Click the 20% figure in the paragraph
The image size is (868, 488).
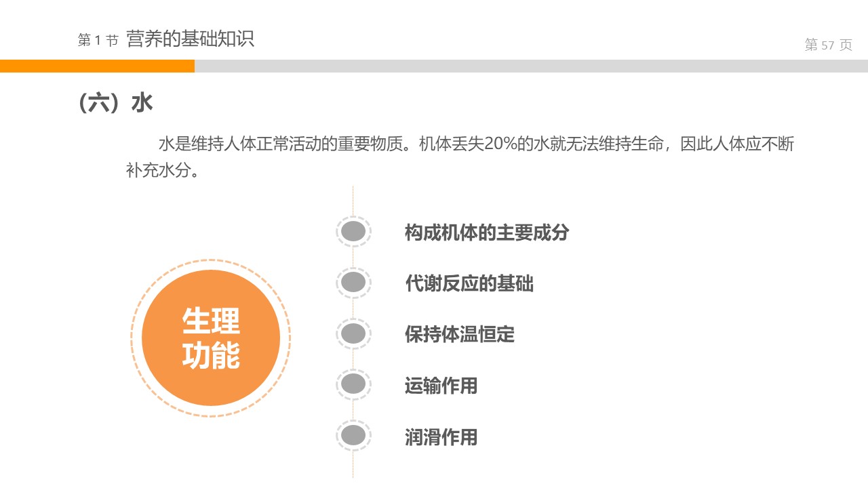pos(499,144)
